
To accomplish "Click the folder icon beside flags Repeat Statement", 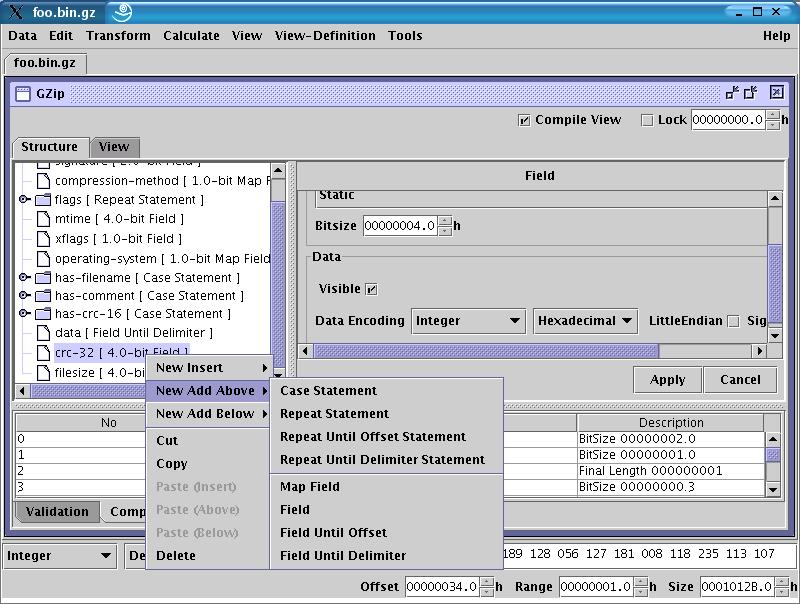I will coord(43,200).
